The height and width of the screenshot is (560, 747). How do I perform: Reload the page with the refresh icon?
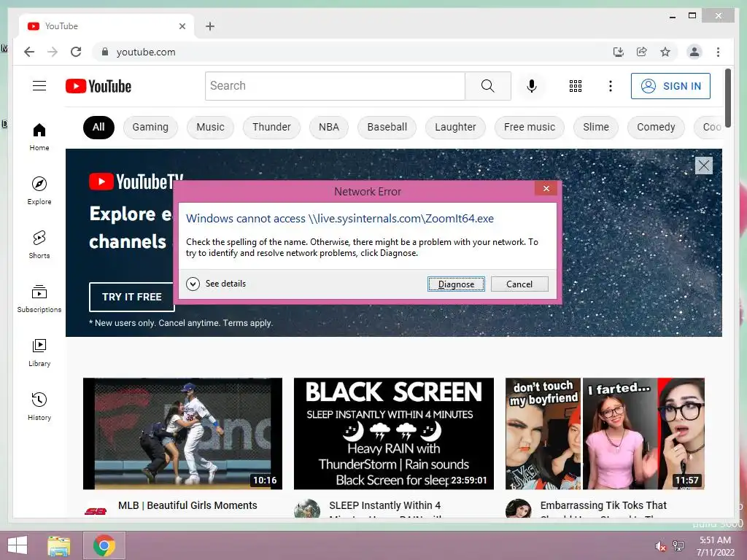coord(76,52)
